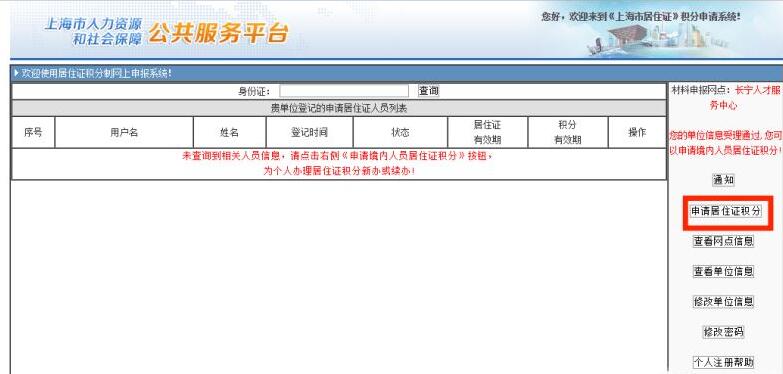This screenshot has height=374, width=783.
Task: Click the 欢迎使用居住证积分制网上申报系统 banner text
Action: click(96, 73)
